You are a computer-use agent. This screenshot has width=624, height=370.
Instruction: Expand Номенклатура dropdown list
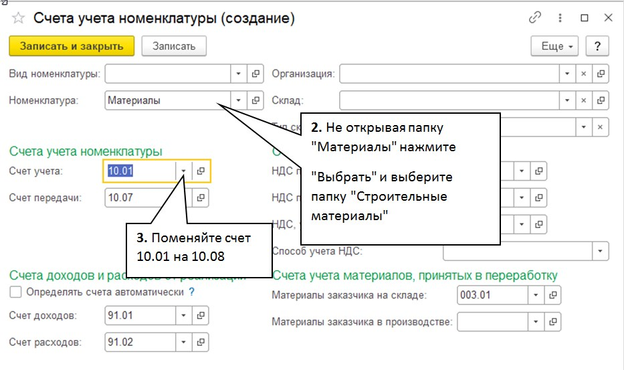tap(238, 100)
